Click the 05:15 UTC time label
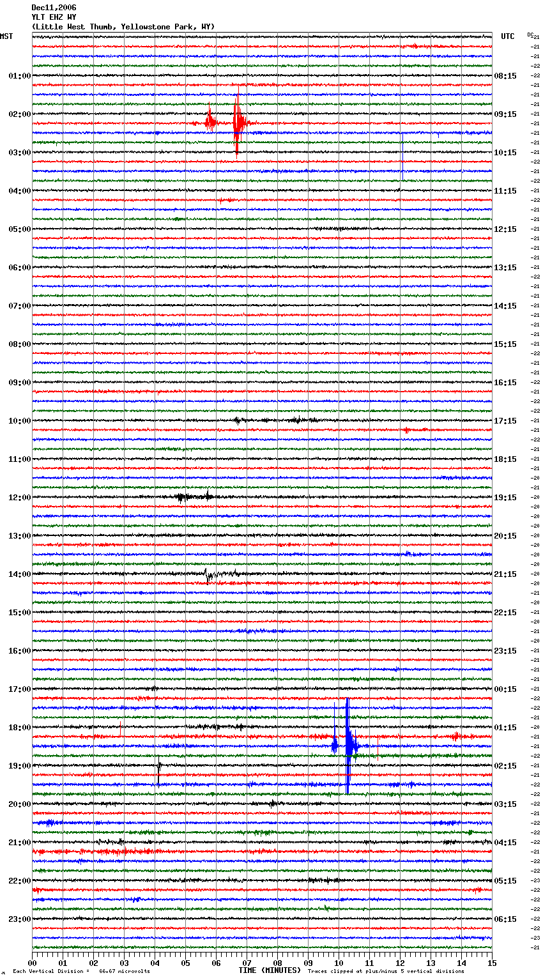Viewport: 543px width, 980px height. point(505,881)
